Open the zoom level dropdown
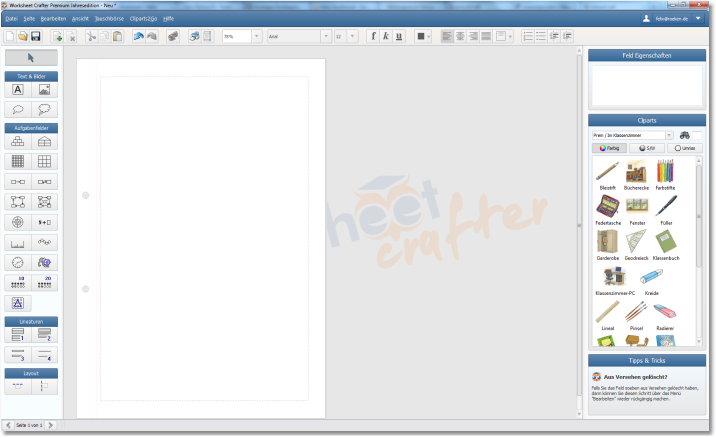 pyautogui.click(x=257, y=36)
